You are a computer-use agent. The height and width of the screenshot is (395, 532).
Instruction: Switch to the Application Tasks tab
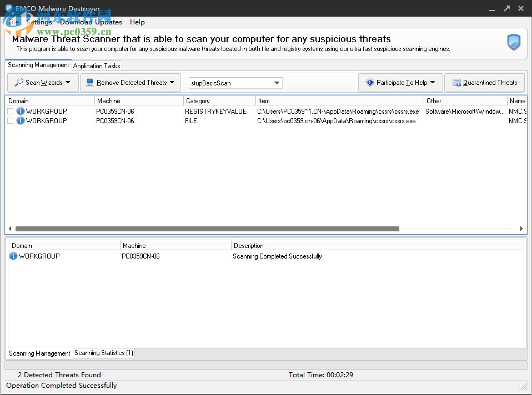pyautogui.click(x=97, y=65)
